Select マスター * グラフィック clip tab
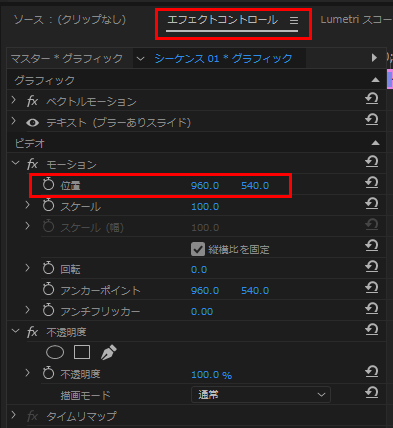The height and width of the screenshot is (428, 393). point(67,59)
